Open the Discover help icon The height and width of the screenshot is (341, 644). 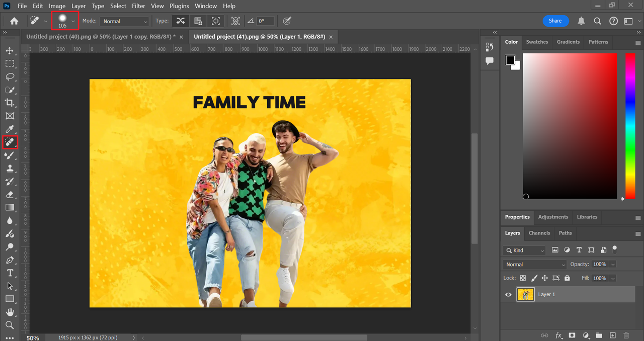coord(613,21)
